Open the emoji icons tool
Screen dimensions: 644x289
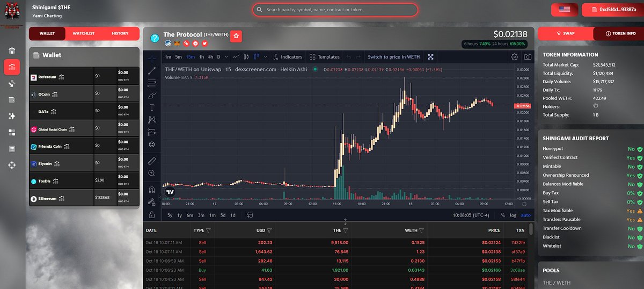(x=152, y=144)
